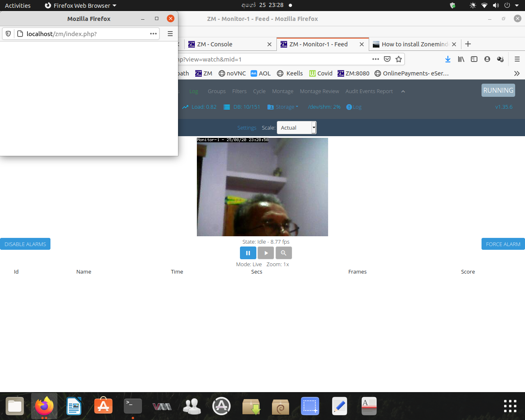Image resolution: width=525 pixels, height=420 pixels.
Task: Click the Monitor-1 live video feed
Action: click(x=262, y=187)
